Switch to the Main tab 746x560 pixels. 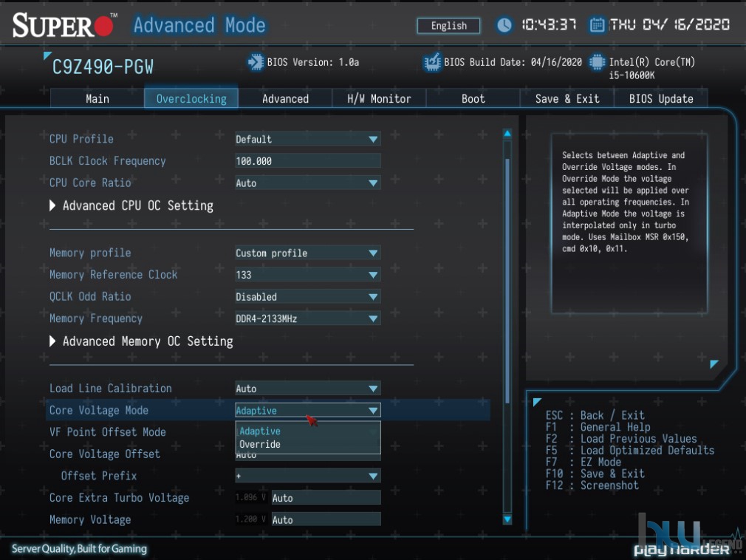[x=97, y=98]
